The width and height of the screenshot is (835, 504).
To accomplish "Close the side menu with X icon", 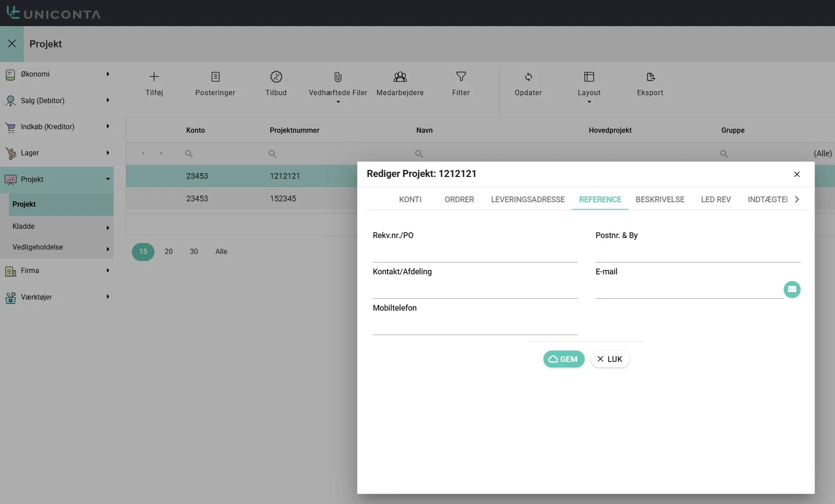I will tap(12, 44).
